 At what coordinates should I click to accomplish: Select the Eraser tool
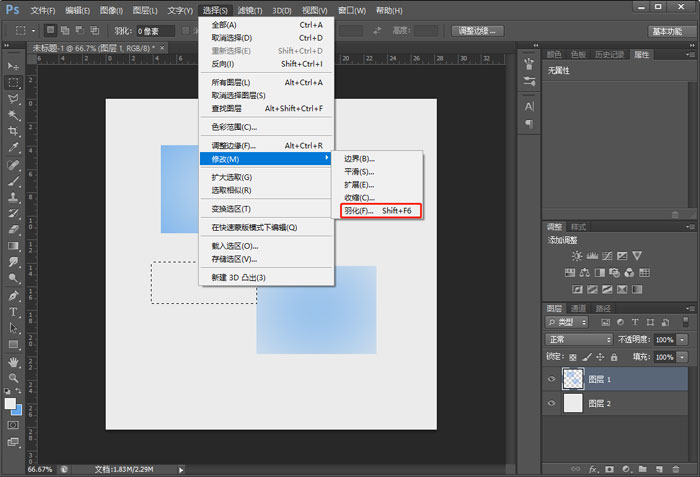tap(13, 230)
